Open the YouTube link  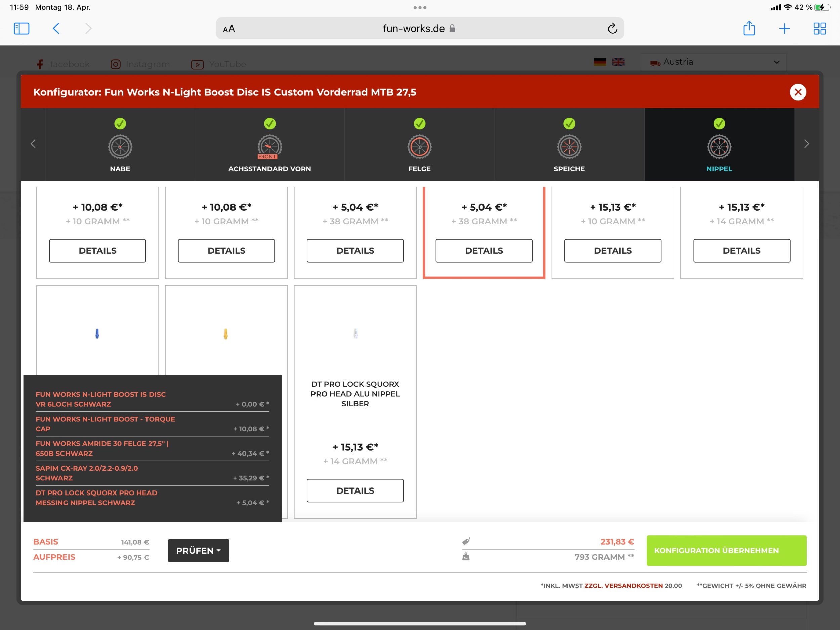tap(218, 64)
